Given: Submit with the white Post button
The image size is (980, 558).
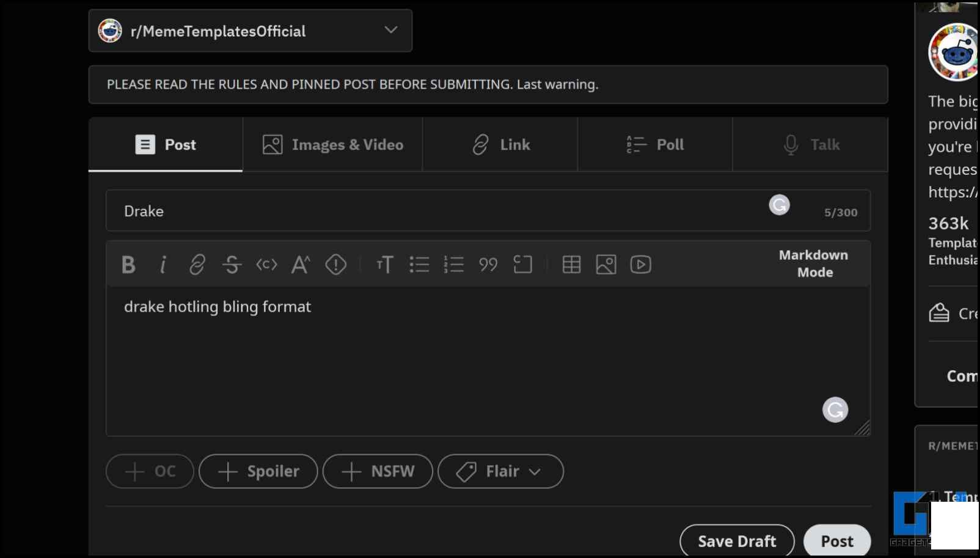Looking at the screenshot, I should [837, 541].
